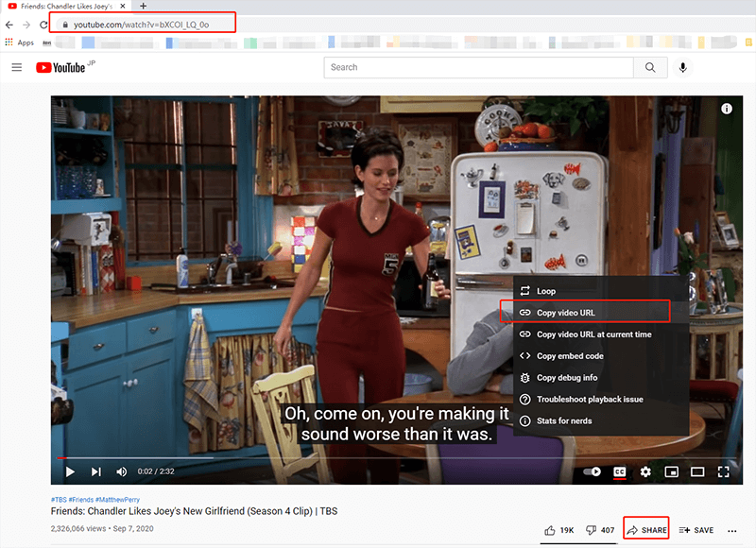756x548 pixels.
Task: Click the YouTube logo
Action: coord(61,67)
